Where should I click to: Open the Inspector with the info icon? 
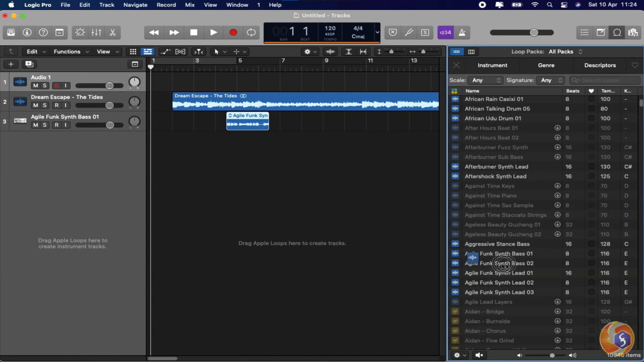[27, 32]
